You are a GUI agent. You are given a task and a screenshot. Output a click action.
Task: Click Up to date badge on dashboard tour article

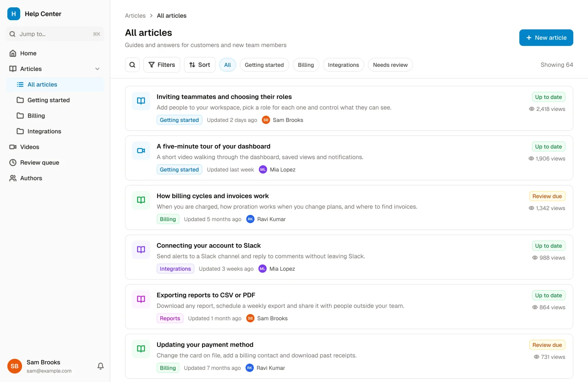click(x=548, y=147)
